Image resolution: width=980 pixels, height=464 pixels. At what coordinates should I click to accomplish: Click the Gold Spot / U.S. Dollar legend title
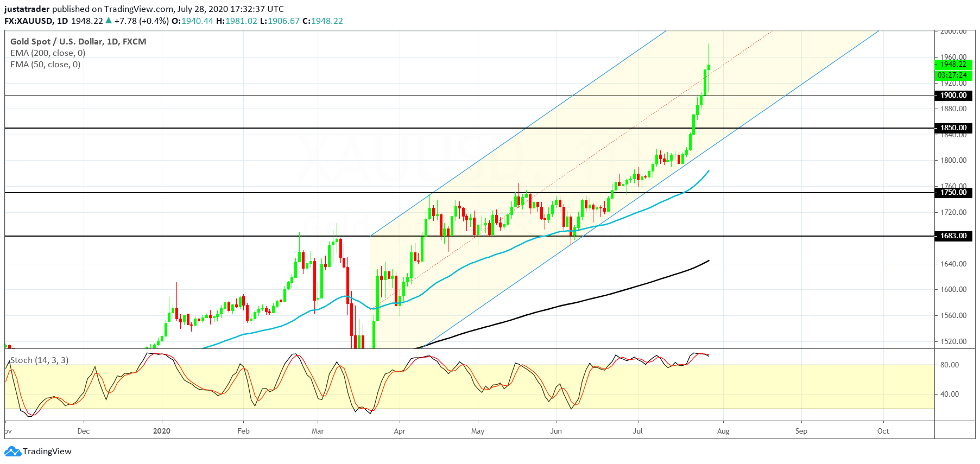pos(78,42)
